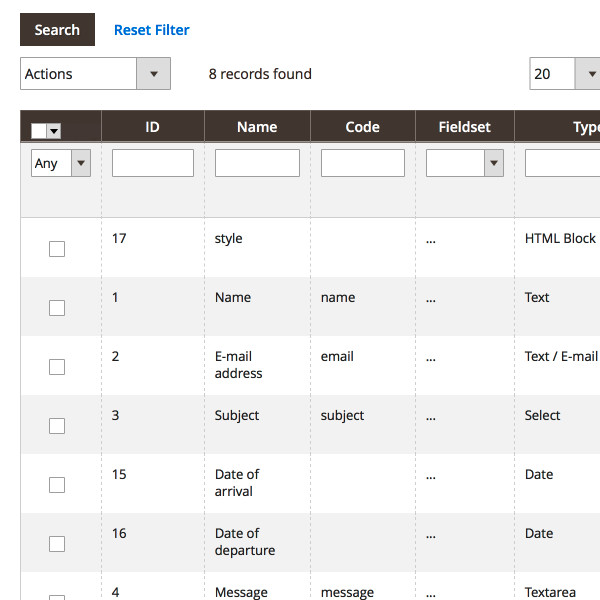Click the Type filter input field
Screen dimensions: 600x600
pyautogui.click(x=562, y=163)
